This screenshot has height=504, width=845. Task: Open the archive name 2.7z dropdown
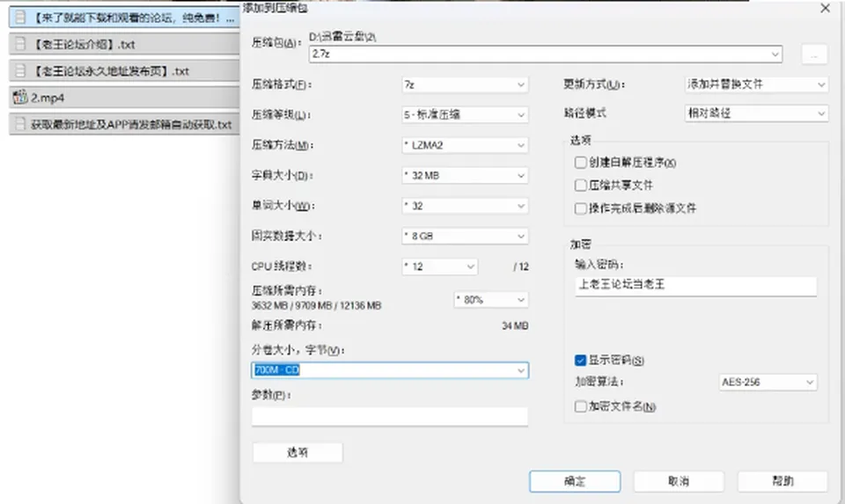[x=546, y=54]
